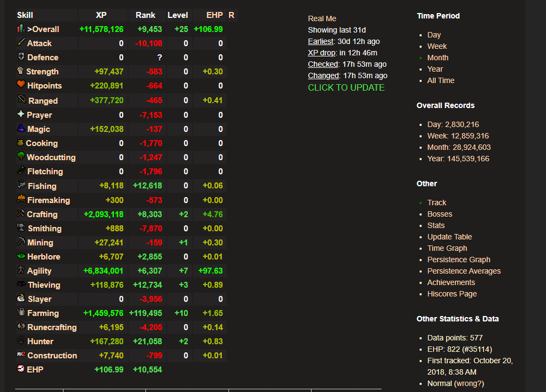Click the Earliest underlined label
The width and height of the screenshot is (546, 392).
pos(320,41)
